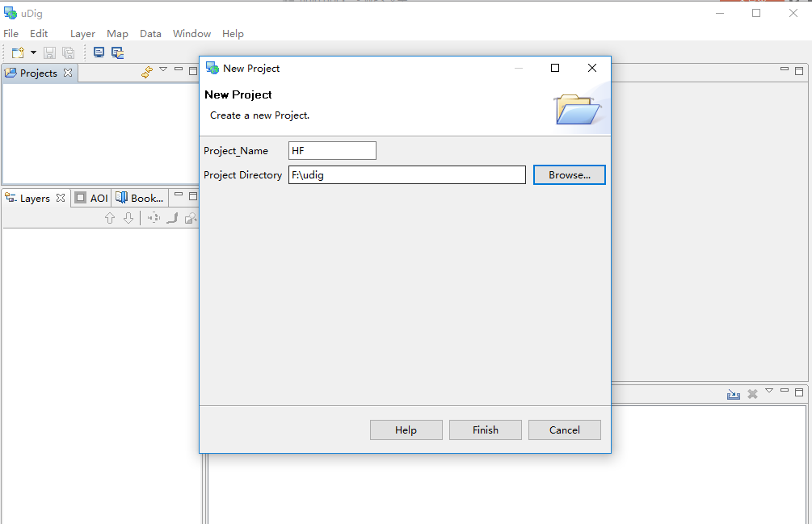
Task: Click the blue import arrow icon in bottom panel
Action: pyautogui.click(x=734, y=394)
